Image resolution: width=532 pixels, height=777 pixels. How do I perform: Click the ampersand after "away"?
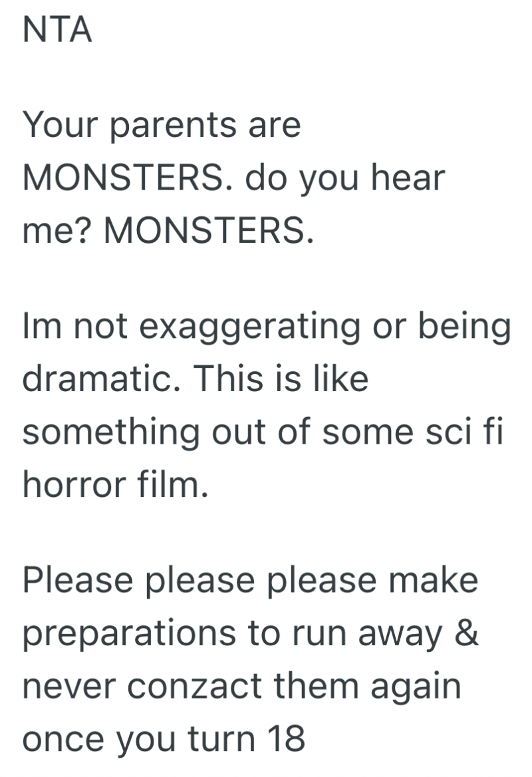point(467,634)
